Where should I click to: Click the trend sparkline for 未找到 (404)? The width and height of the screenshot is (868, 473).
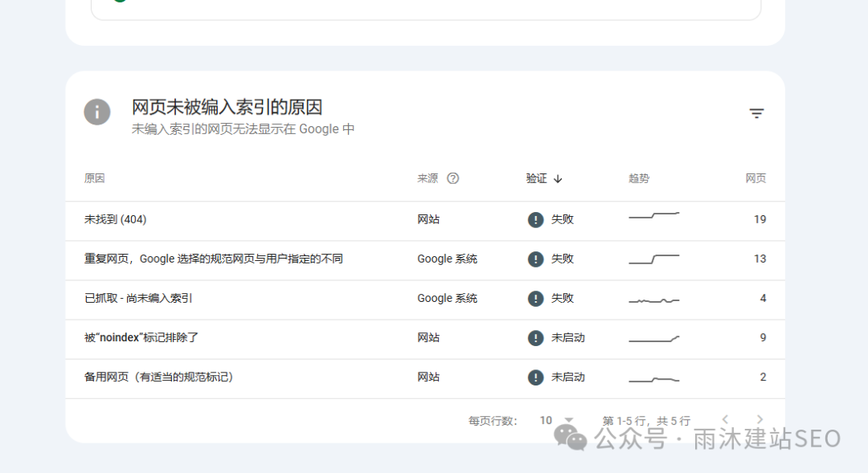coord(653,216)
